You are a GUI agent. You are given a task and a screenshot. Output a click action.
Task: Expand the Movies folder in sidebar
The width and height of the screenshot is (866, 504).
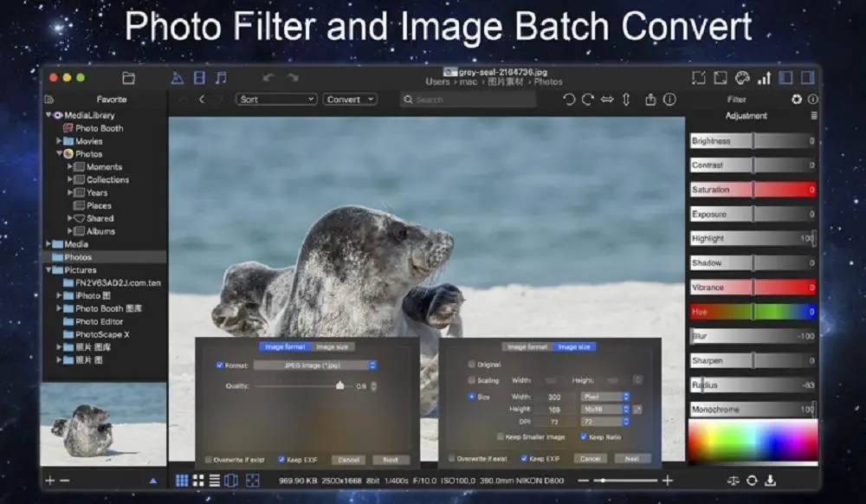tap(60, 141)
